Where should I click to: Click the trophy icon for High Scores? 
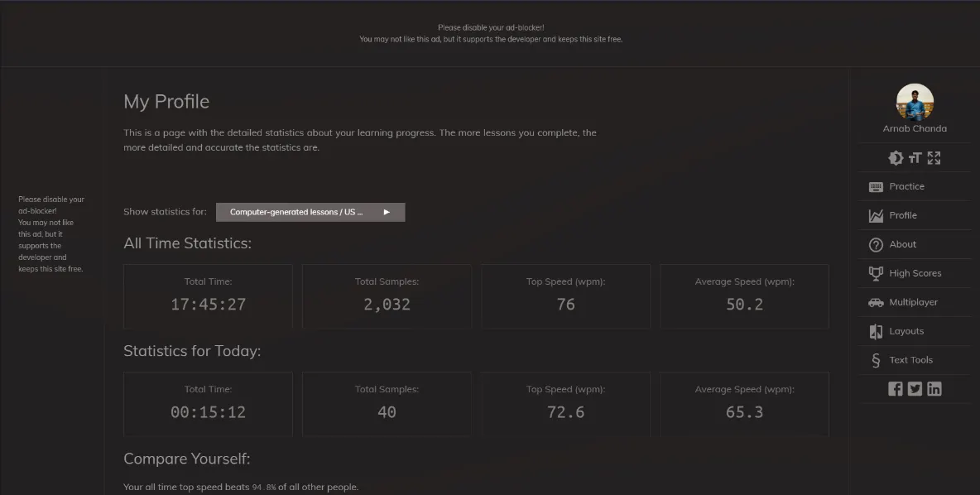(876, 273)
